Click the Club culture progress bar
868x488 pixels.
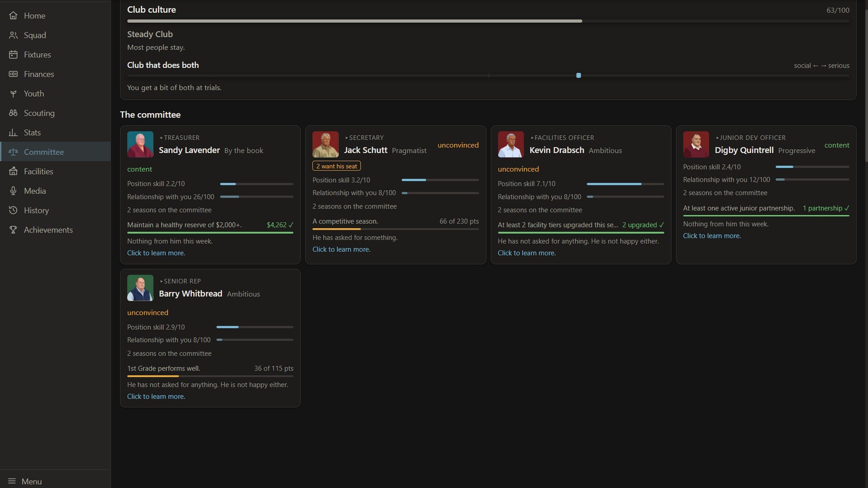[x=488, y=21]
